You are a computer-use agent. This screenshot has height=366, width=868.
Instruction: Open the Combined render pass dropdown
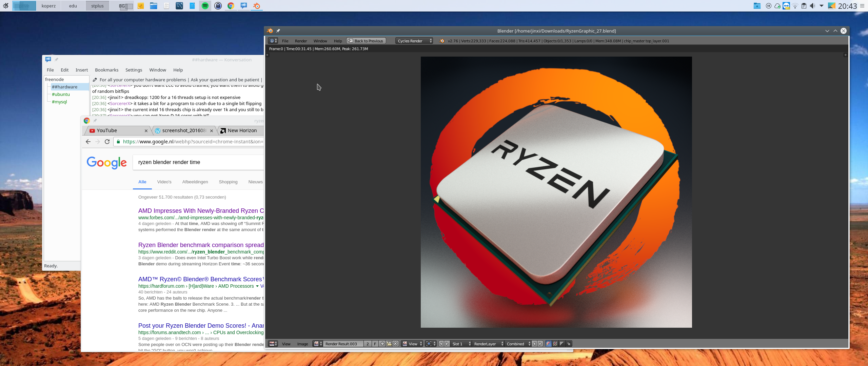518,344
